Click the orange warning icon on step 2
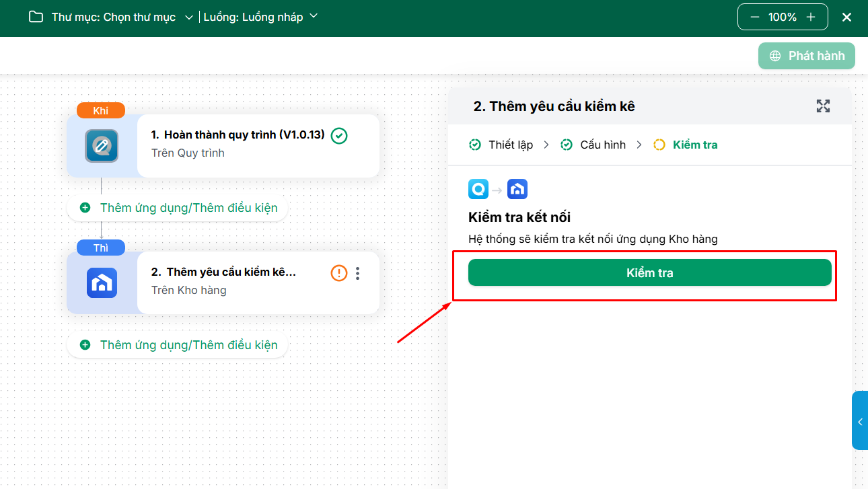Viewport: 868px width, 489px height. pyautogui.click(x=339, y=273)
